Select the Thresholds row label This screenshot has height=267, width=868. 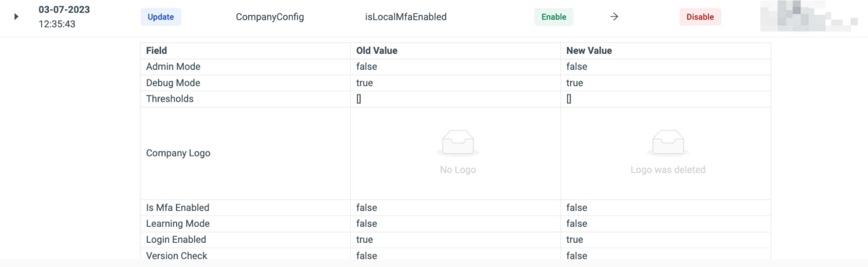(170, 99)
